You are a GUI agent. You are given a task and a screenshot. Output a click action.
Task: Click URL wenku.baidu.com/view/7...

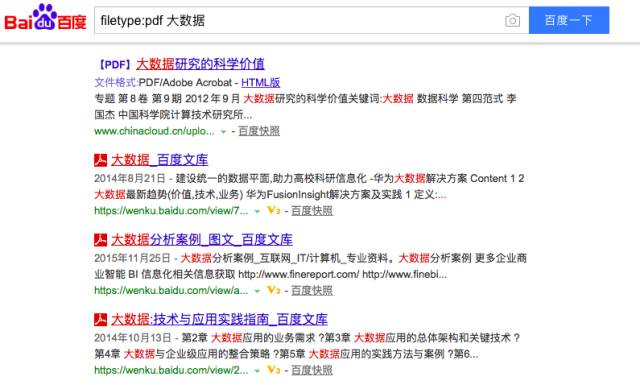point(171,211)
